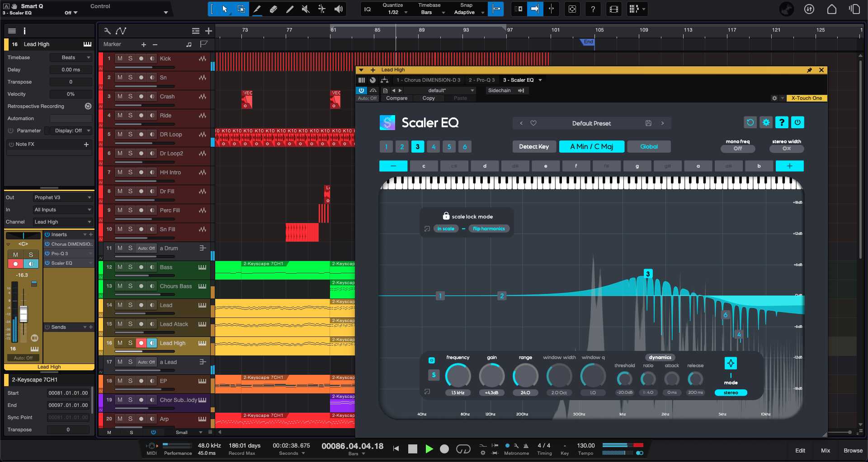This screenshot has height=462, width=868.
Task: Toggle Autoscroll arrow button
Action: (535, 9)
